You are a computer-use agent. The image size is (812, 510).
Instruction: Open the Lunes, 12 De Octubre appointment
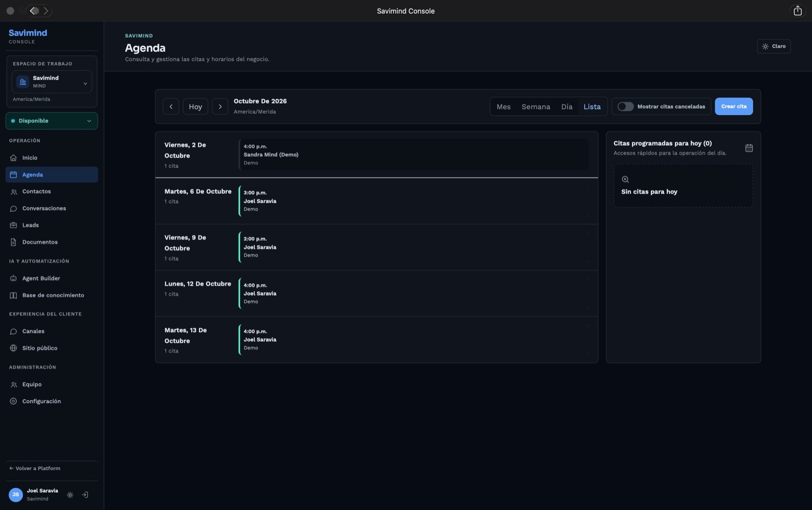click(414, 293)
